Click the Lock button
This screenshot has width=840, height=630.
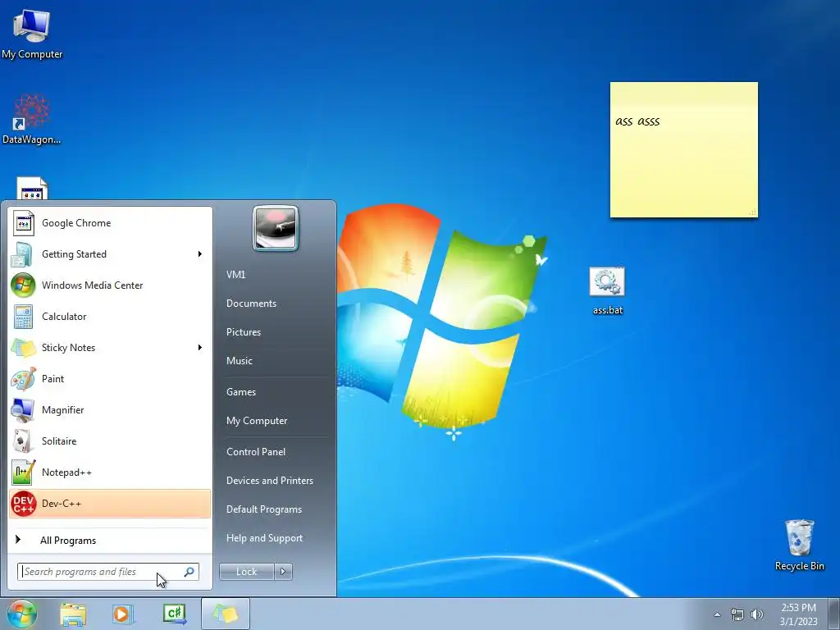point(246,572)
